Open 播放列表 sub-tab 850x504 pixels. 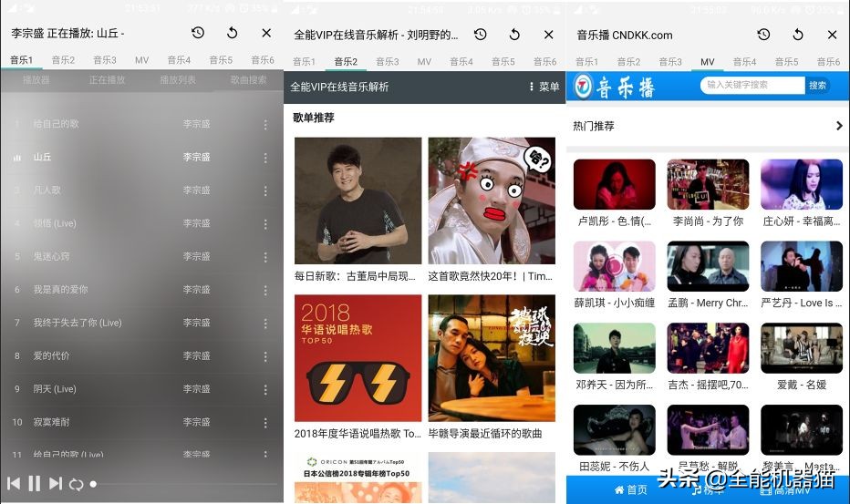coord(178,79)
